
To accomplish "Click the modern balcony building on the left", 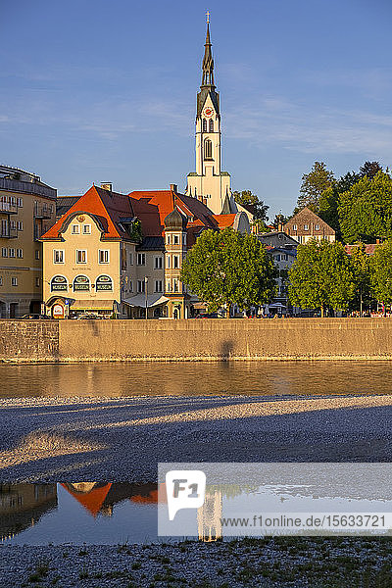I will point(24,242).
